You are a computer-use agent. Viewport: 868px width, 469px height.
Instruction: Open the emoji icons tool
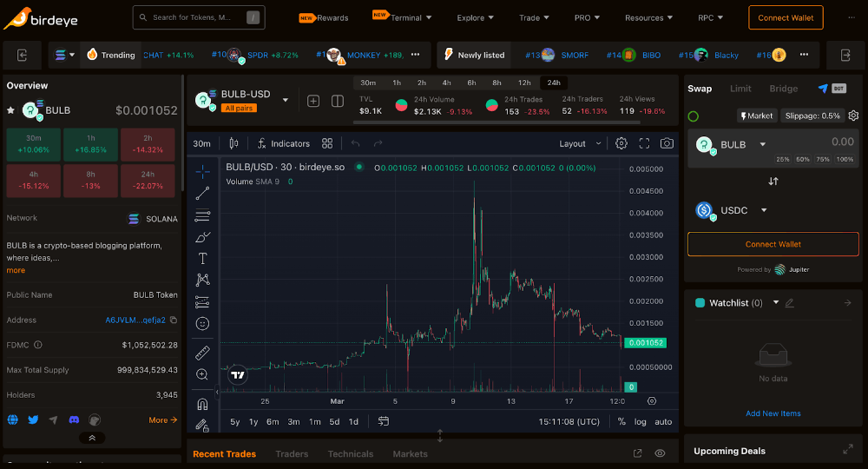(202, 323)
